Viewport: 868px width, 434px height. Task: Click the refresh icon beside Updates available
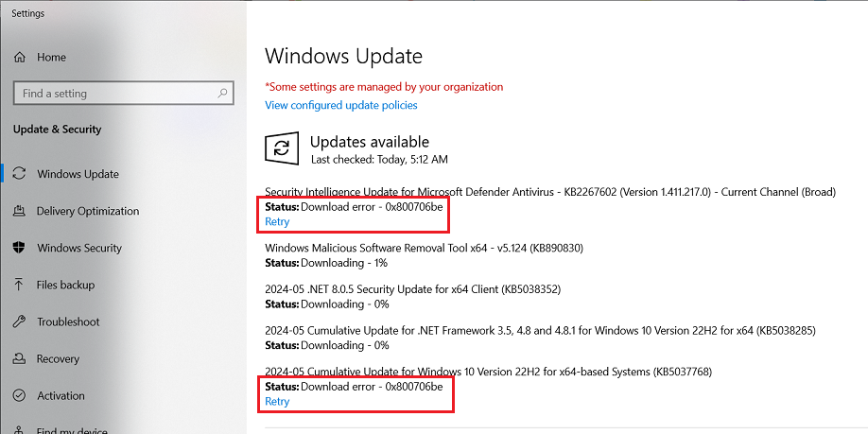tap(281, 148)
